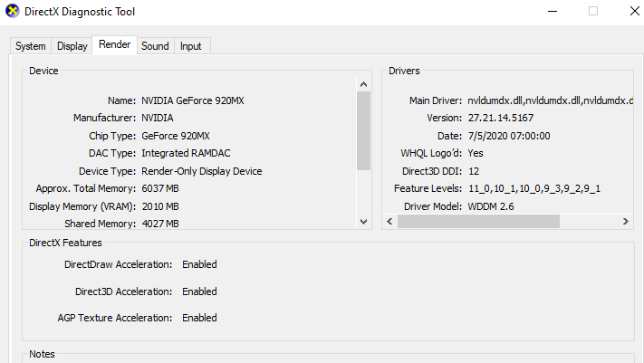The image size is (644, 363).
Task: Click the Main Driver nvldumdx.dll value
Action: pos(550,100)
